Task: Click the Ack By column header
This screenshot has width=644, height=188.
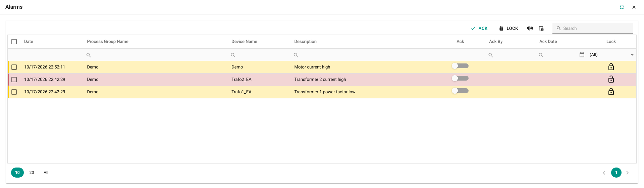Action: pyautogui.click(x=496, y=42)
